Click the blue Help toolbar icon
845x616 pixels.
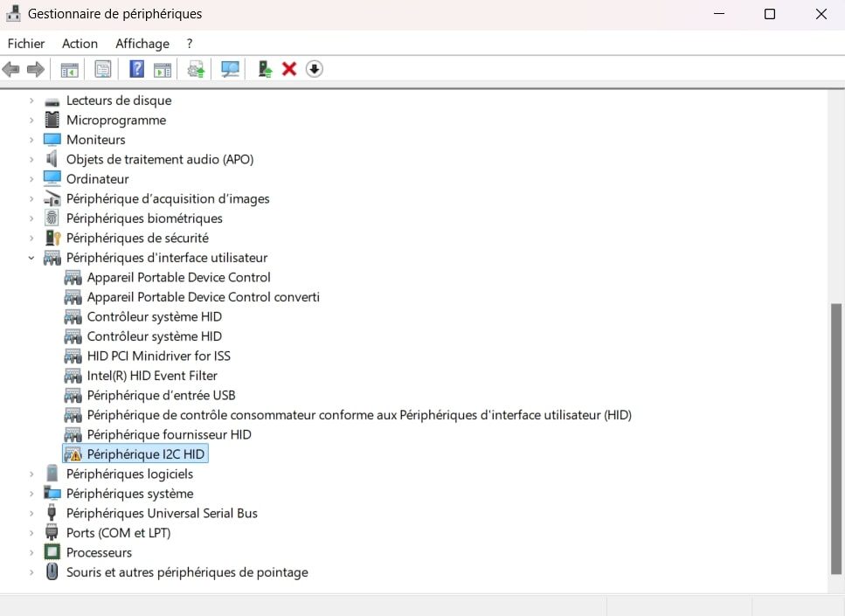(135, 69)
